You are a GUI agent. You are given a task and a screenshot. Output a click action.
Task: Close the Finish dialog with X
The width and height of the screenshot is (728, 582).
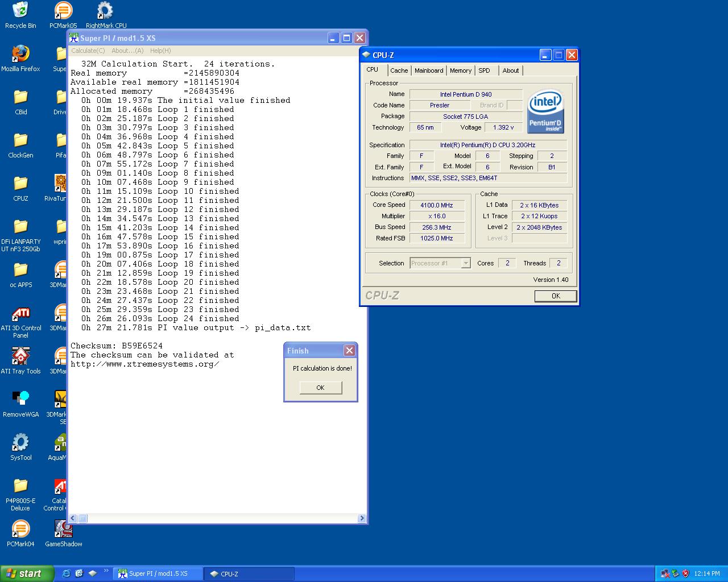point(349,350)
